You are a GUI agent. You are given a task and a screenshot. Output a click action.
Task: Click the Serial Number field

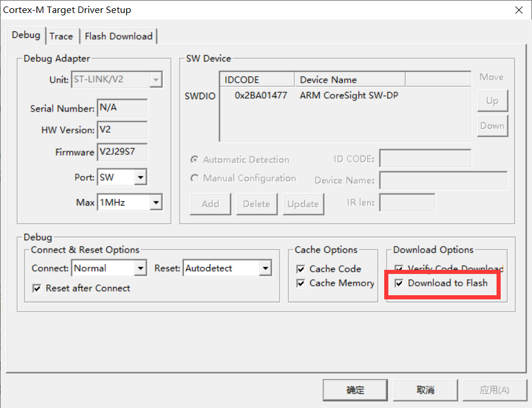122,109
